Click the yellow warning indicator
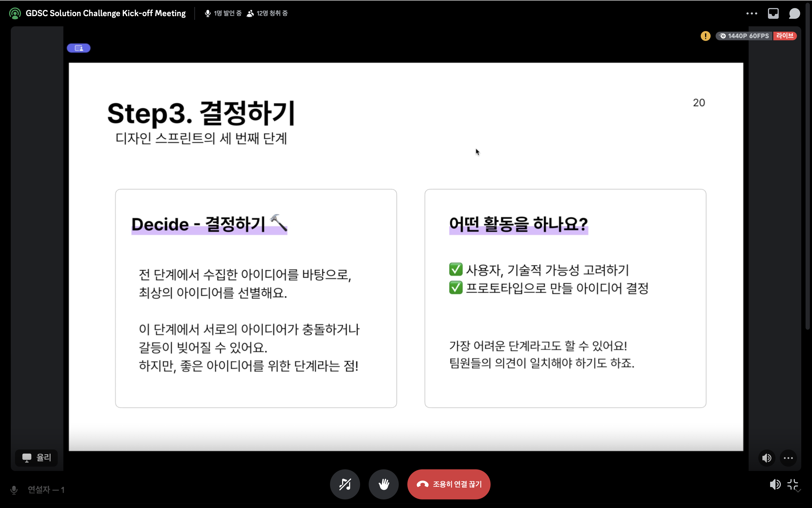Image resolution: width=812 pixels, height=508 pixels. [705, 36]
